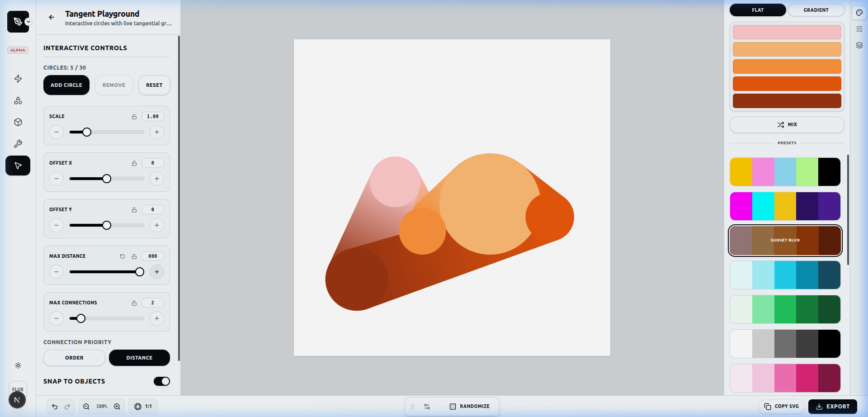Decrease Offset X with minus stepper
Image resolution: width=868 pixels, height=417 pixels.
tap(57, 179)
